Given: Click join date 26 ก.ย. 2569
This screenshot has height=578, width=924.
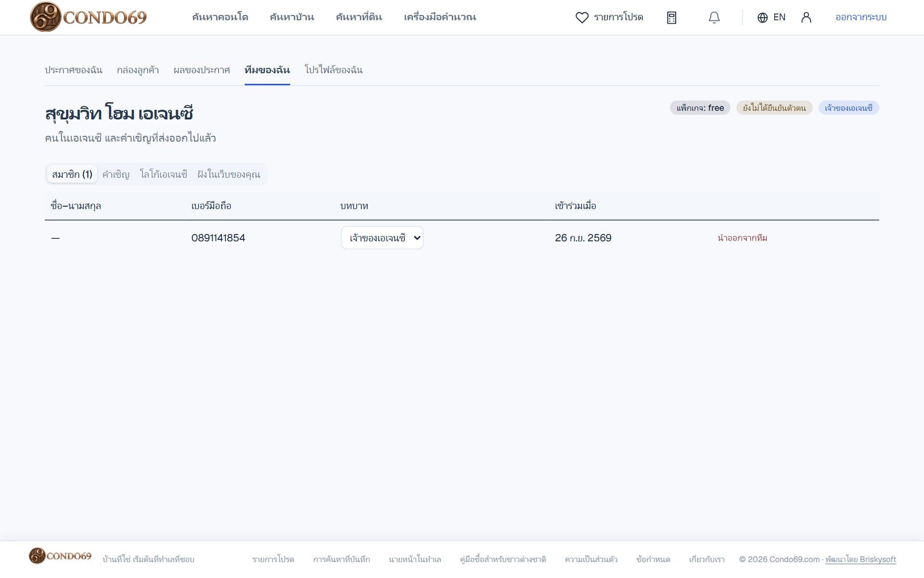Looking at the screenshot, I should (x=583, y=238).
